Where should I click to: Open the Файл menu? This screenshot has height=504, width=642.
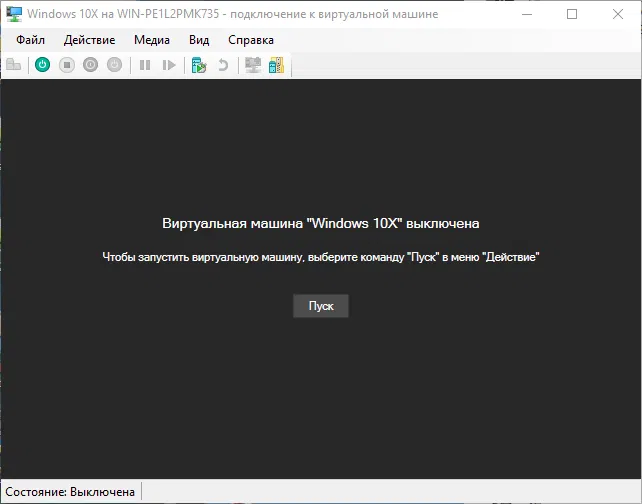30,40
